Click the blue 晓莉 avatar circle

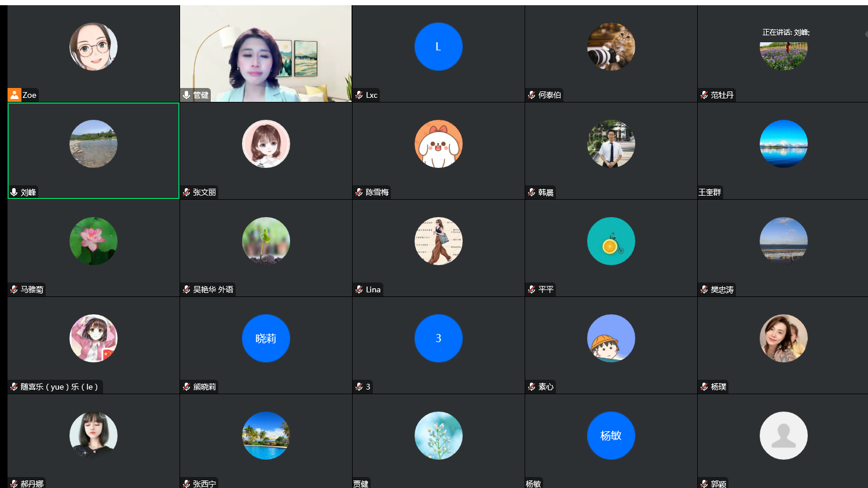pos(266,339)
